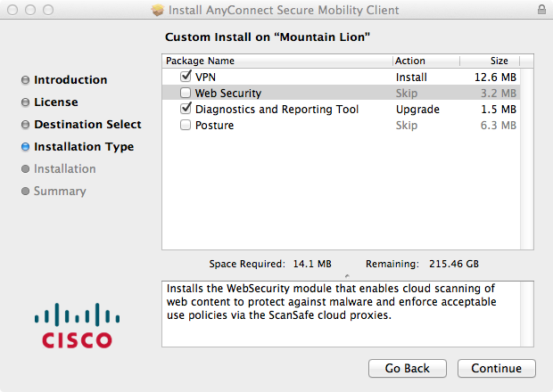Click the installer package icon in title
Screen dimensions: 553x392
[x=158, y=10]
